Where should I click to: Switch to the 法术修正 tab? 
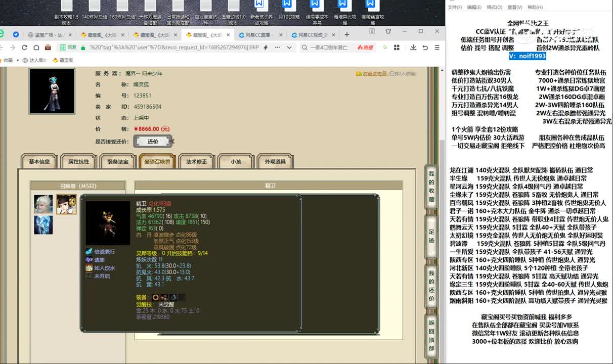196,162
